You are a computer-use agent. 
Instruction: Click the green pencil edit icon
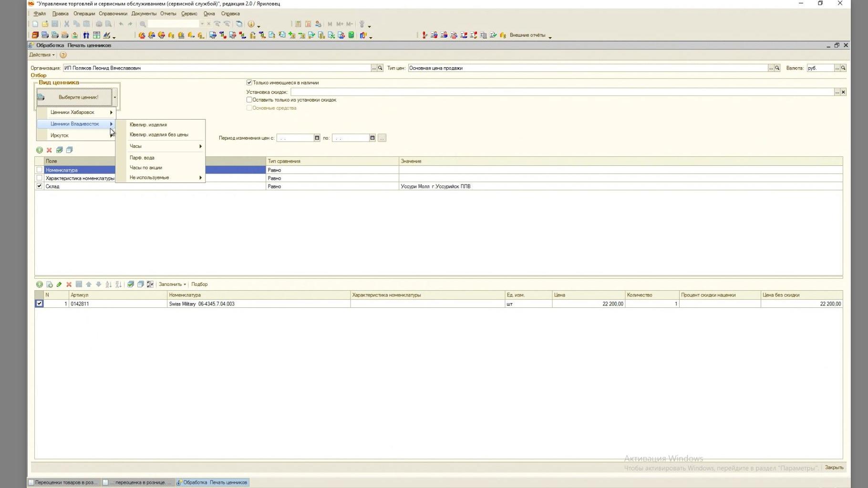click(59, 285)
